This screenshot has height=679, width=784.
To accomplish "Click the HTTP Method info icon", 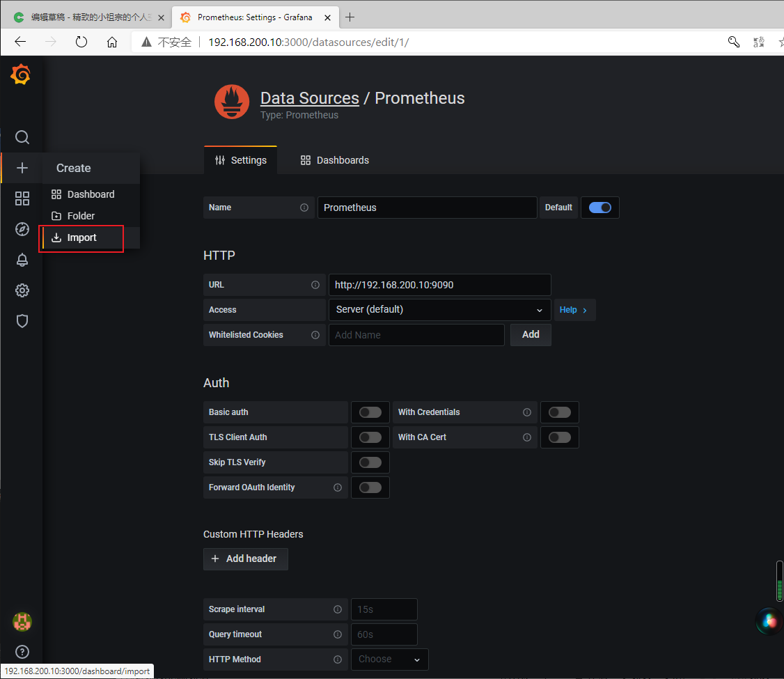I will pos(338,660).
